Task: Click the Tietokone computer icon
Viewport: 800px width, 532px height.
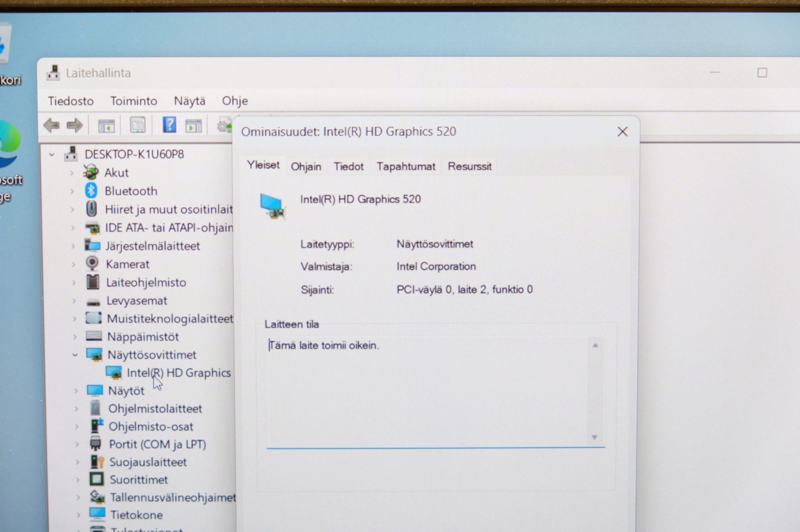Action: coord(98,514)
